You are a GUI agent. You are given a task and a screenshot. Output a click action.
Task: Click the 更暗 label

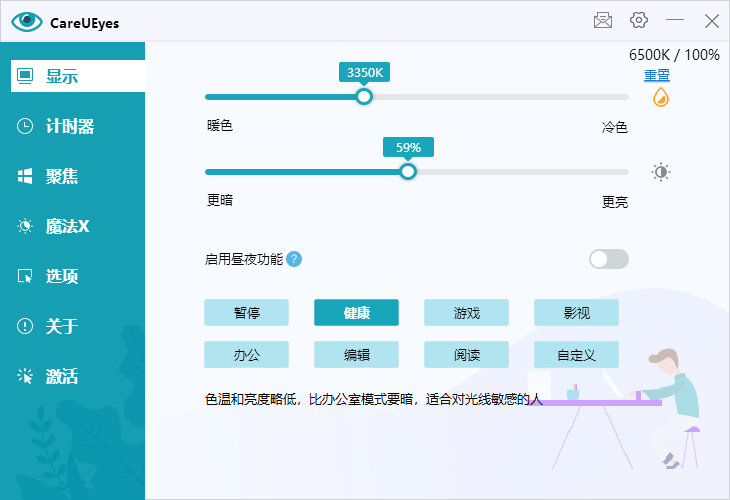(x=220, y=200)
